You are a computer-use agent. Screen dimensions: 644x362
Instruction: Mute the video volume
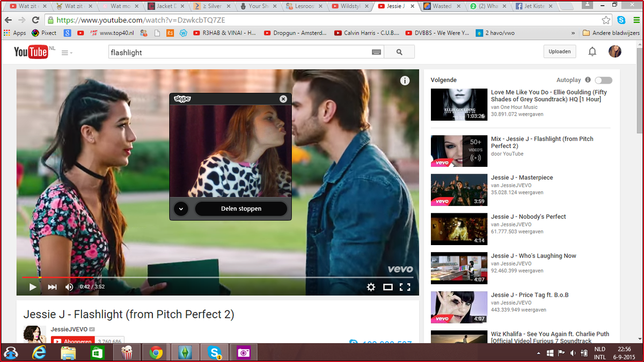coord(69,287)
